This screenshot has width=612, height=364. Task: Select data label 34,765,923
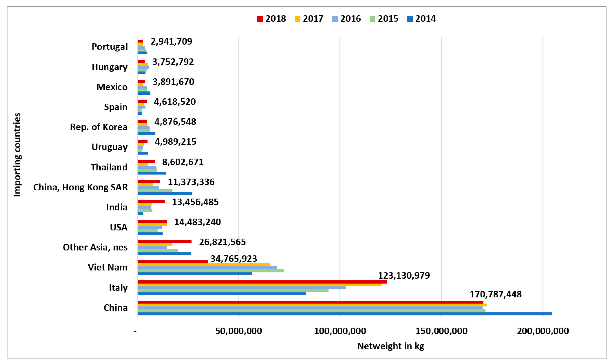coord(234,259)
